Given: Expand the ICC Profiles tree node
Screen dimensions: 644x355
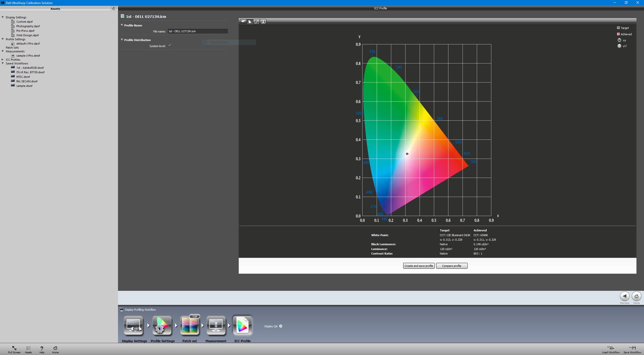Looking at the screenshot, I should [x=3, y=59].
